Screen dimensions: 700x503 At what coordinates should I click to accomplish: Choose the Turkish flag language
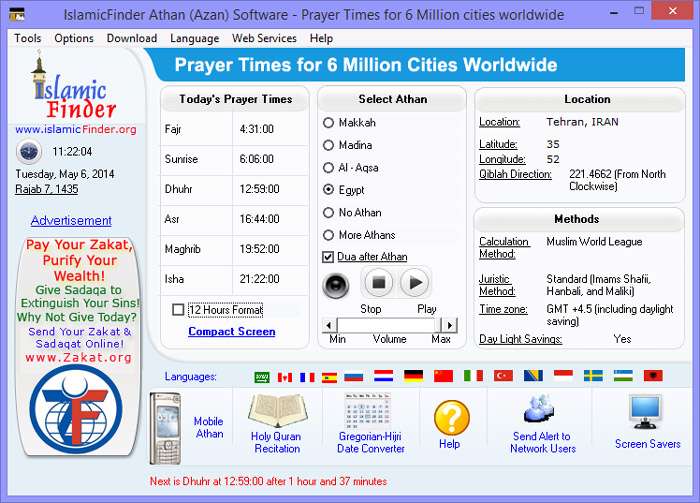click(503, 376)
